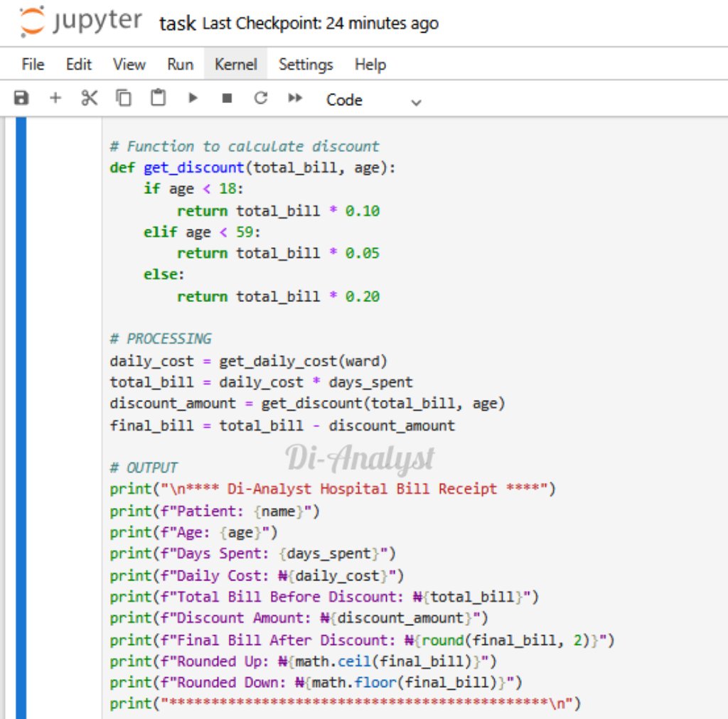Click the chevron of the cell type selector
This screenshot has width=728, height=719.
pyautogui.click(x=416, y=102)
